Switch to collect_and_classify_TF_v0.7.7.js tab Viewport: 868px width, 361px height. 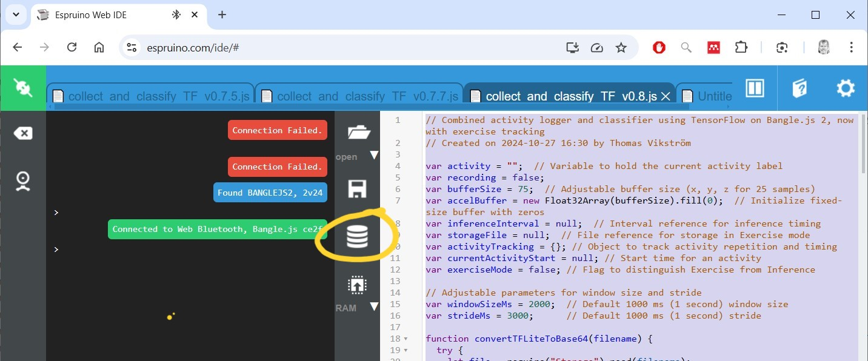click(x=359, y=96)
